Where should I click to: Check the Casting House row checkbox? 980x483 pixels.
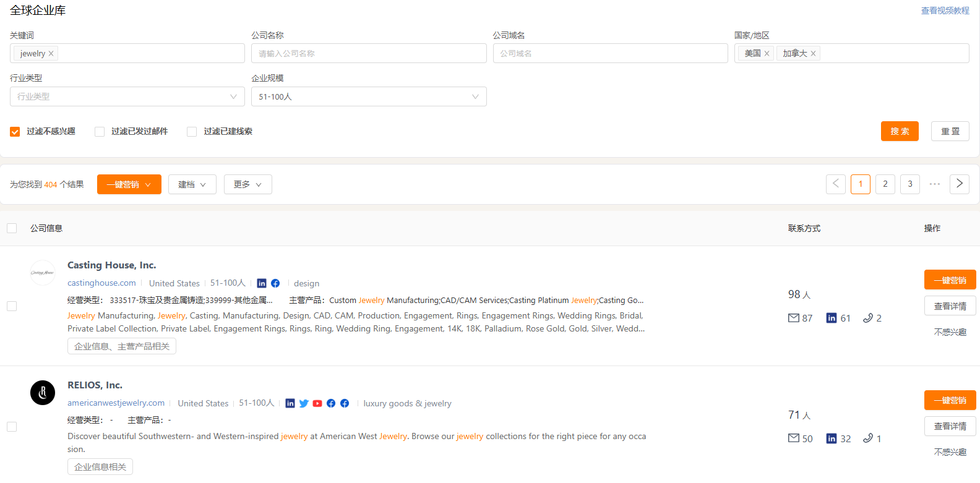point(12,306)
